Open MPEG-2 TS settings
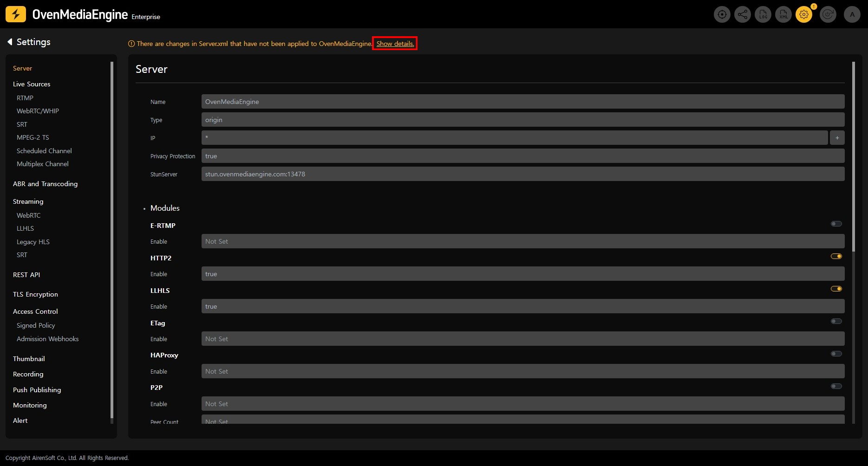 (33, 137)
